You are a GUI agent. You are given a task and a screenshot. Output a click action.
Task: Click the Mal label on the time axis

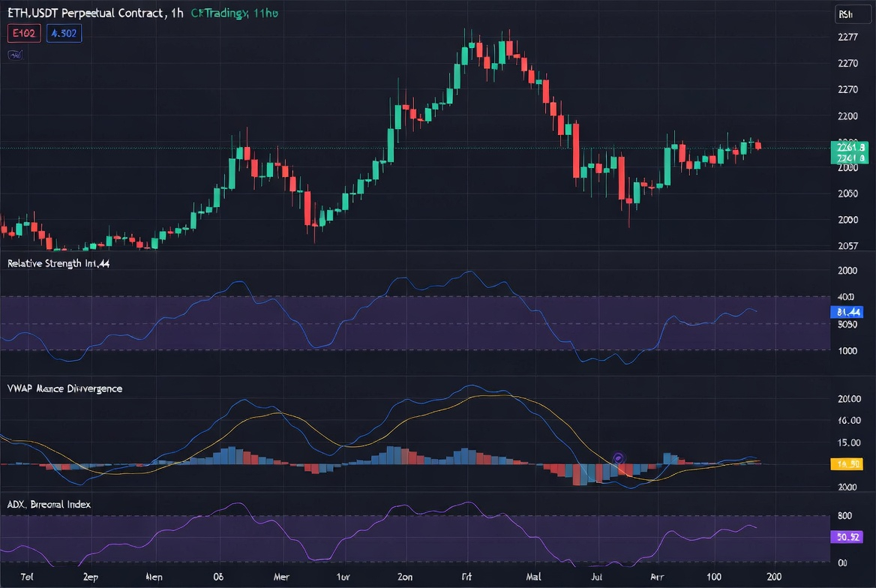click(533, 577)
